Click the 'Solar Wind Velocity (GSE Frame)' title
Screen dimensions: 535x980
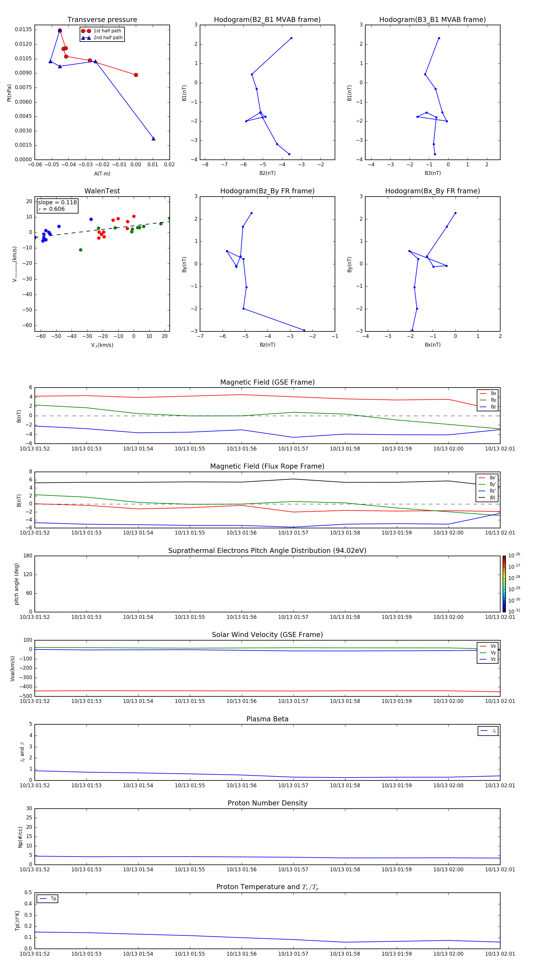pyautogui.click(x=267, y=635)
